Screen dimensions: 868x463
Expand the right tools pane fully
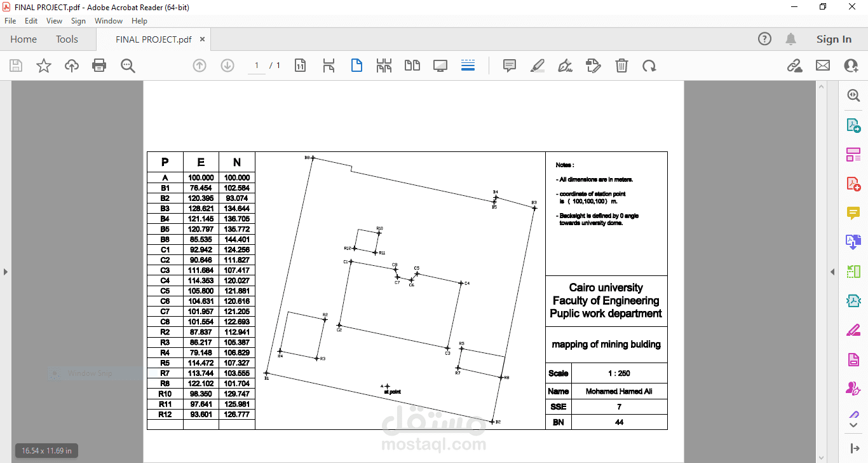coord(853,448)
